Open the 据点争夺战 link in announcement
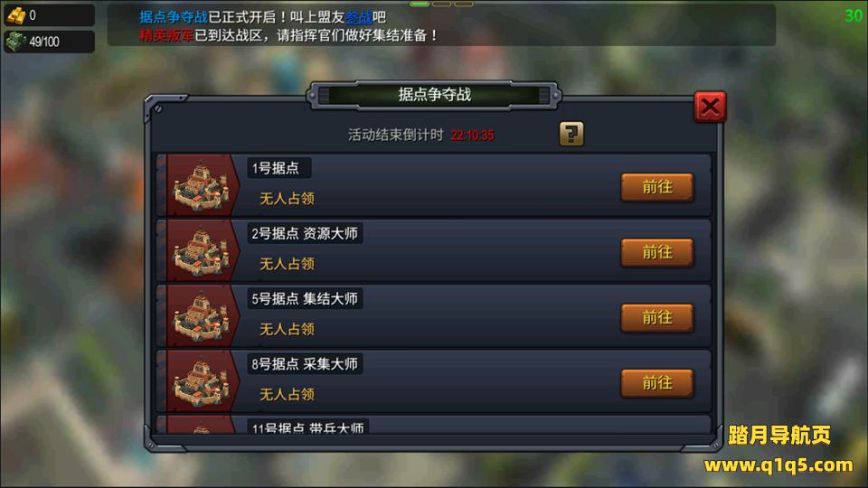Screen dimensions: 868x488 coord(174,17)
